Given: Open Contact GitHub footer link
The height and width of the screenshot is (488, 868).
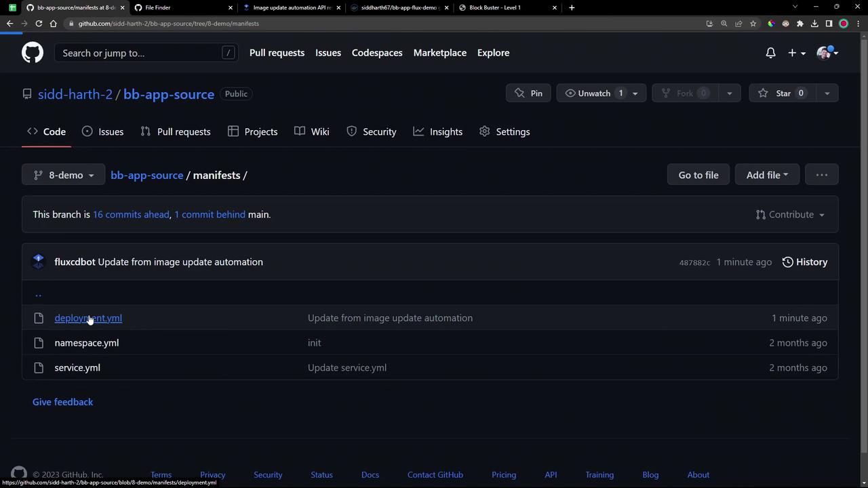Looking at the screenshot, I should (x=435, y=475).
